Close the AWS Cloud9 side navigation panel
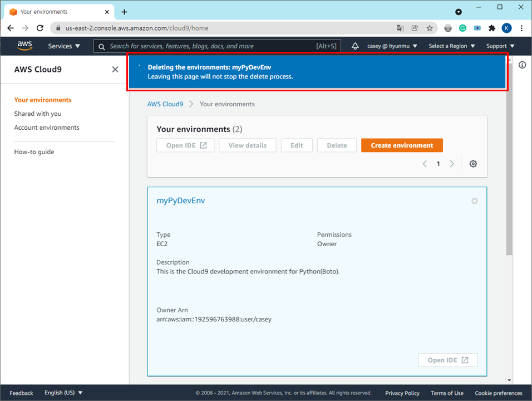 click(x=115, y=70)
